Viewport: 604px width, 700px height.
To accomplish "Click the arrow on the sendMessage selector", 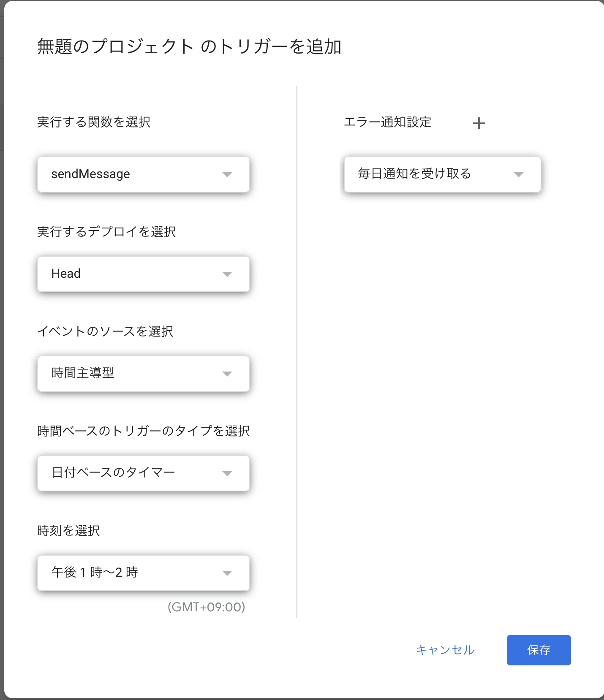I will click(x=228, y=174).
